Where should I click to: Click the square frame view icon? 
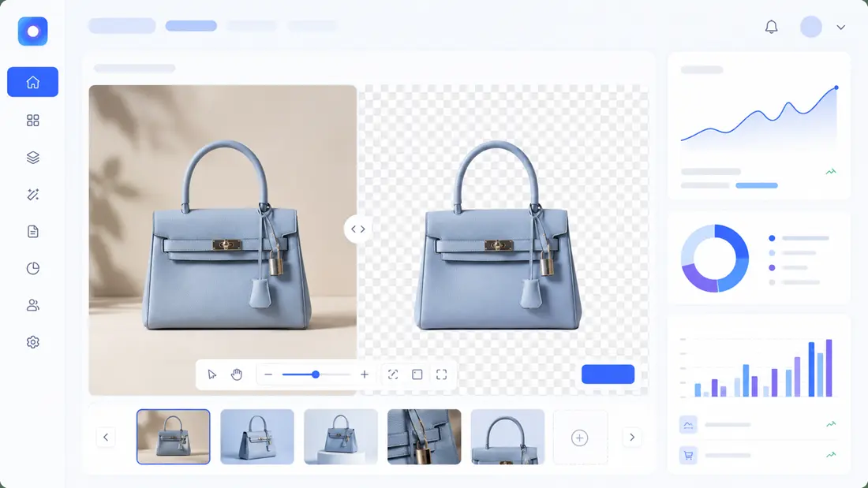click(417, 374)
